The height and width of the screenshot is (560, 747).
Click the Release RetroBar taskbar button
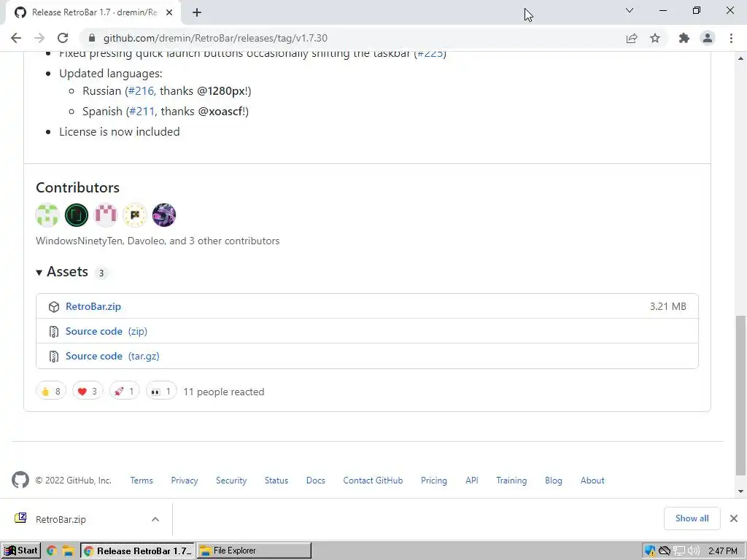[x=138, y=551]
